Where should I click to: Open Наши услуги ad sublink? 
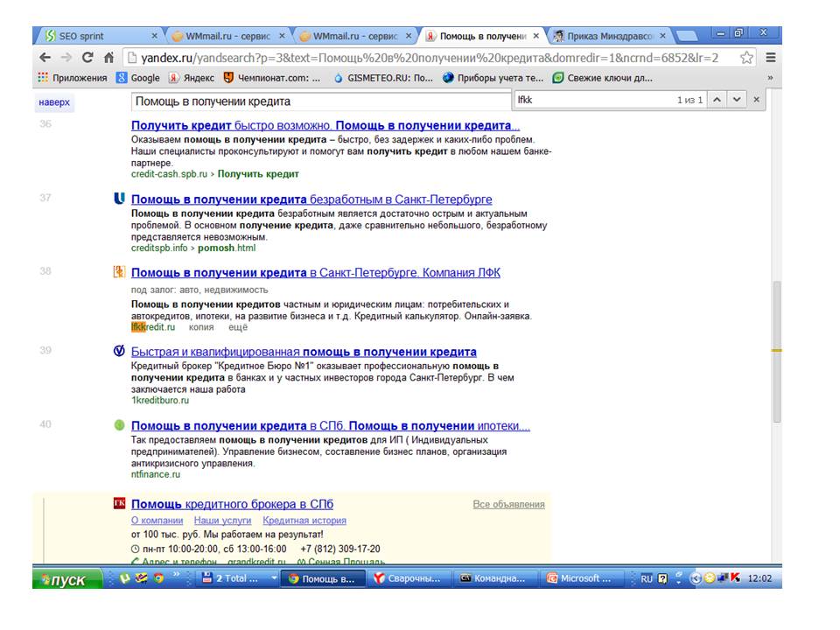(222, 521)
